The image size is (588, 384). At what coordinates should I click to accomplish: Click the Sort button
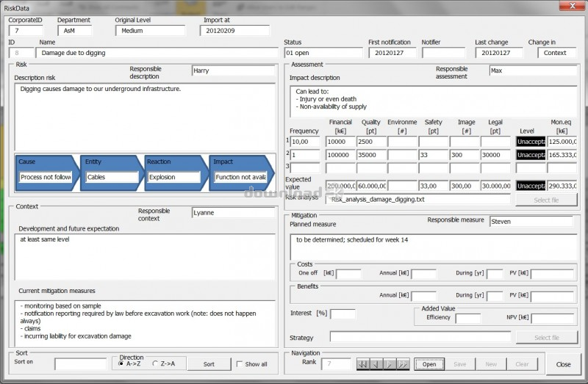tap(209, 364)
